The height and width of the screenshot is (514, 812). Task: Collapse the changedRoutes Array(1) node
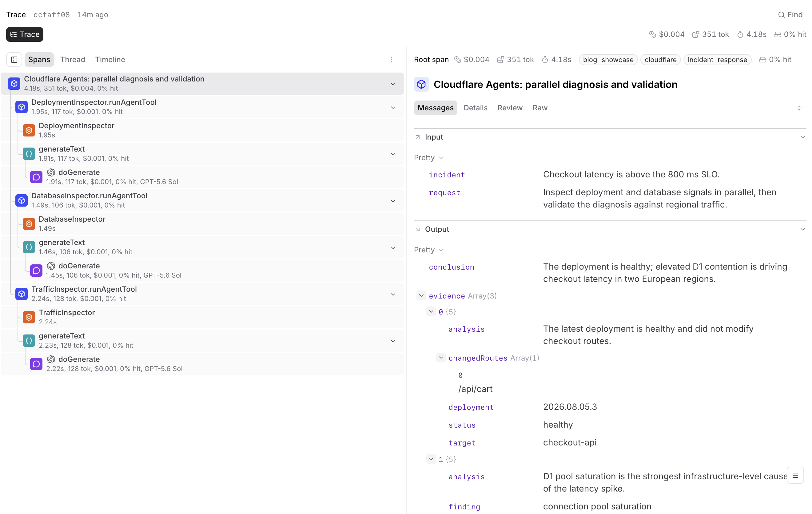441,358
